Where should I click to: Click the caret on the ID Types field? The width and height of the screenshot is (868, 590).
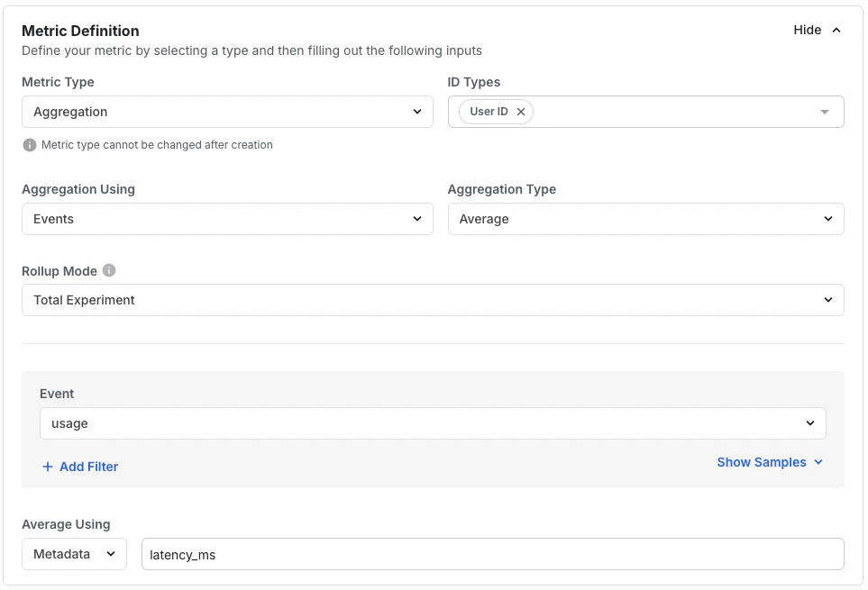824,112
